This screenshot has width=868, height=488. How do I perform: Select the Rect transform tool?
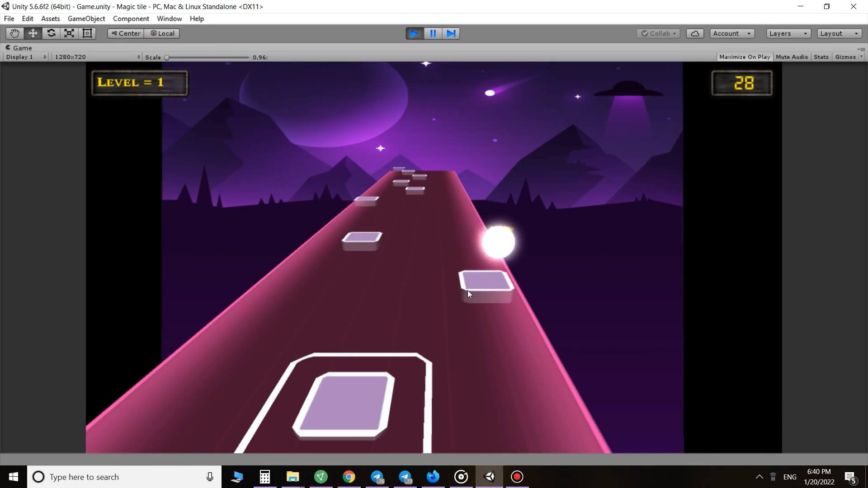[x=87, y=33]
